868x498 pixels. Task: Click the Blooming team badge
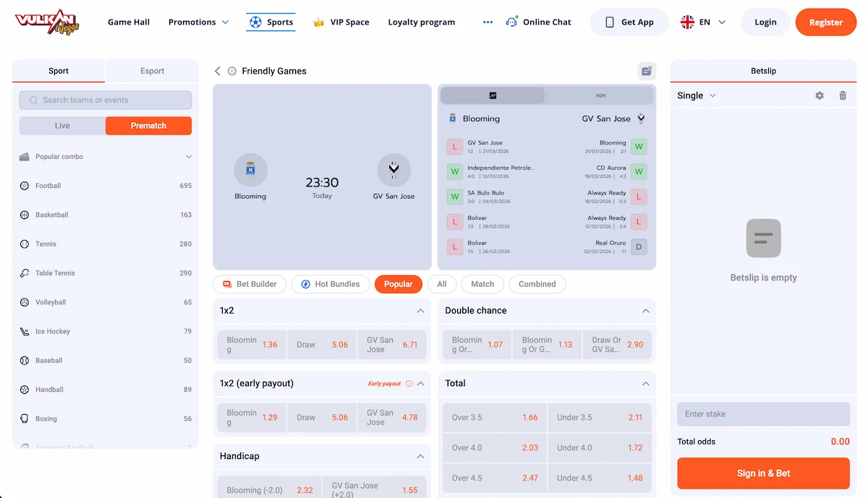click(x=250, y=171)
